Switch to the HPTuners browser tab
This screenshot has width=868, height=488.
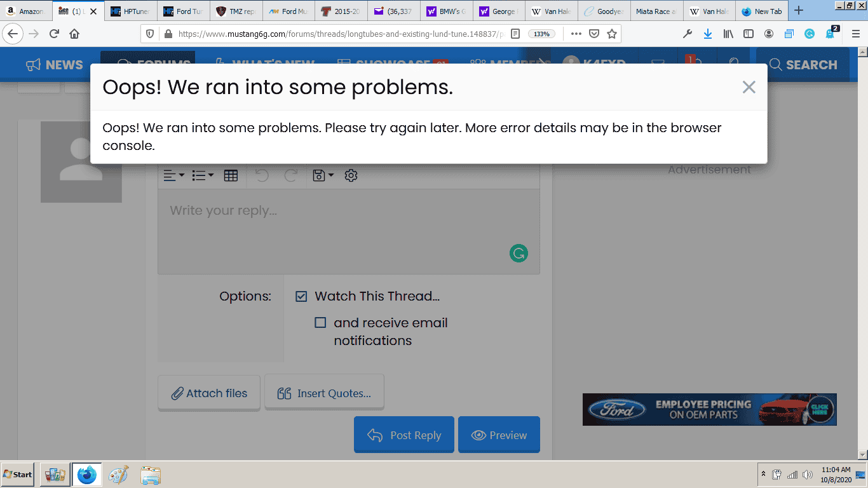[130, 11]
